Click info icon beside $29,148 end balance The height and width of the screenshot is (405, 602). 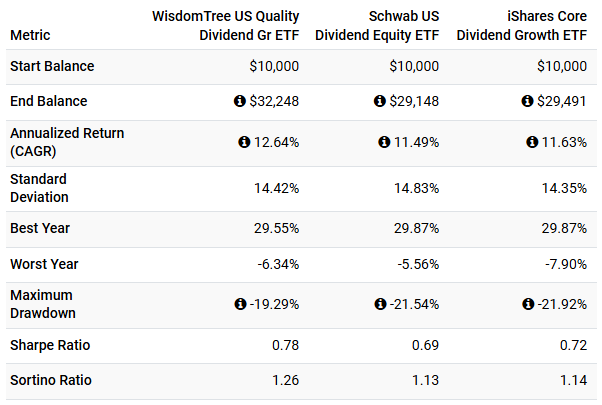tap(380, 101)
